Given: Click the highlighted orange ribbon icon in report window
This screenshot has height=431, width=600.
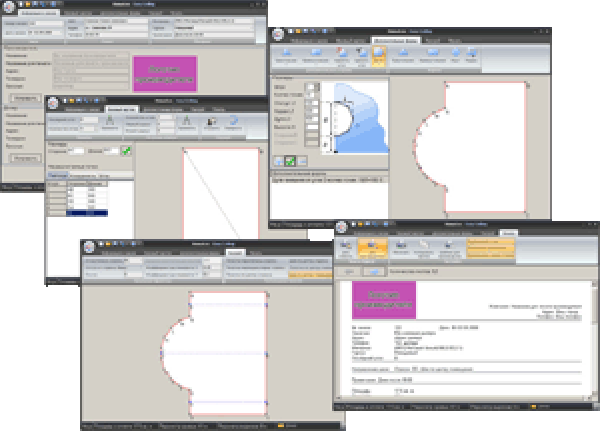Looking at the screenshot, I should tap(372, 248).
